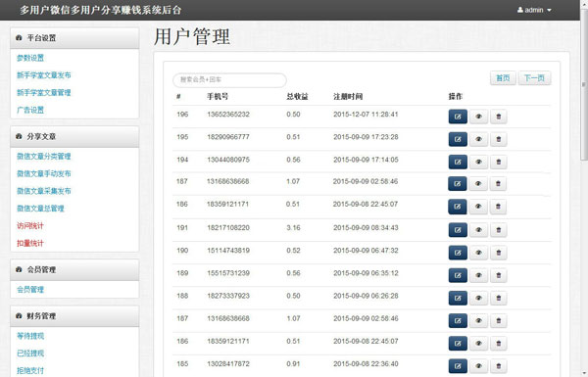Edit user 185 with phone 13028417872

pos(458,366)
